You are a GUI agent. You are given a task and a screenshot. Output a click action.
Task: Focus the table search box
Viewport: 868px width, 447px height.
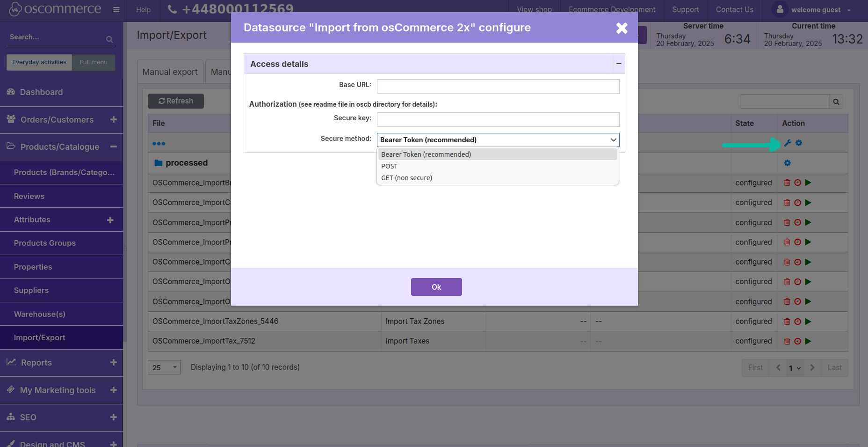(785, 102)
